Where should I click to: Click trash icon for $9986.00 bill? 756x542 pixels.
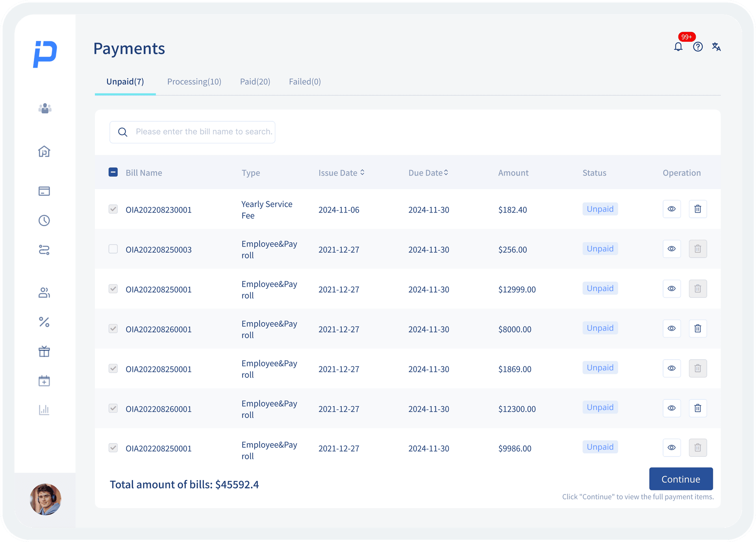tap(698, 447)
